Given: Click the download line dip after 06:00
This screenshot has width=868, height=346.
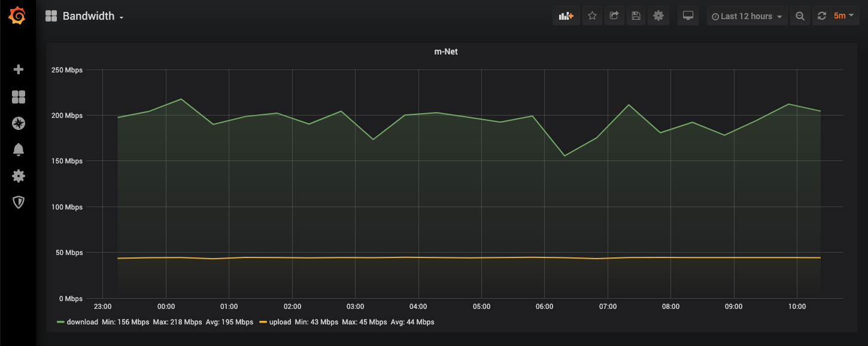Looking at the screenshot, I should 564,156.
